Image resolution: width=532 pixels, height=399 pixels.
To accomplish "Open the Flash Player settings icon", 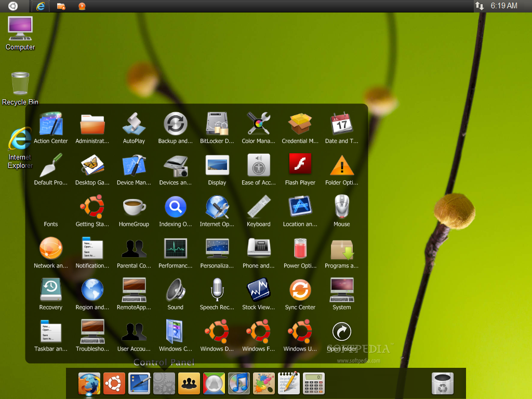I will pos(300,165).
